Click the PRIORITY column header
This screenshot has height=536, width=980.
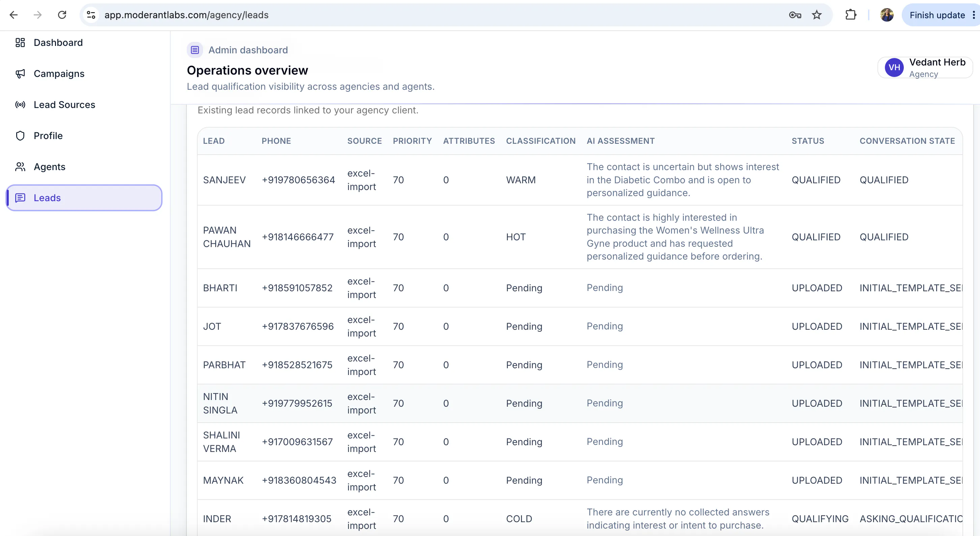[412, 141]
